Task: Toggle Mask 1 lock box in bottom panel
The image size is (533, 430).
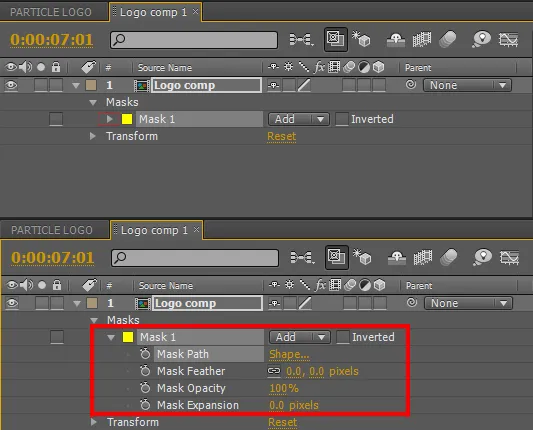Action: click(x=57, y=337)
